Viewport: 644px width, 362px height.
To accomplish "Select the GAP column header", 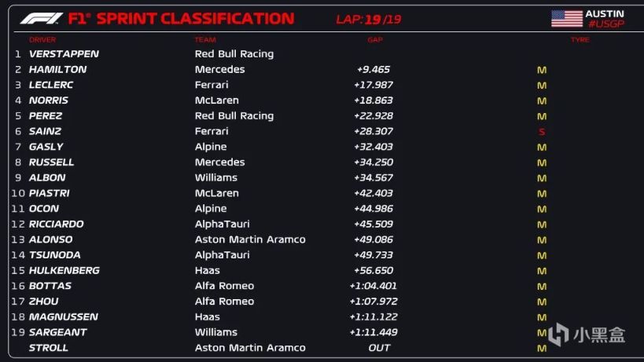I will tap(375, 40).
